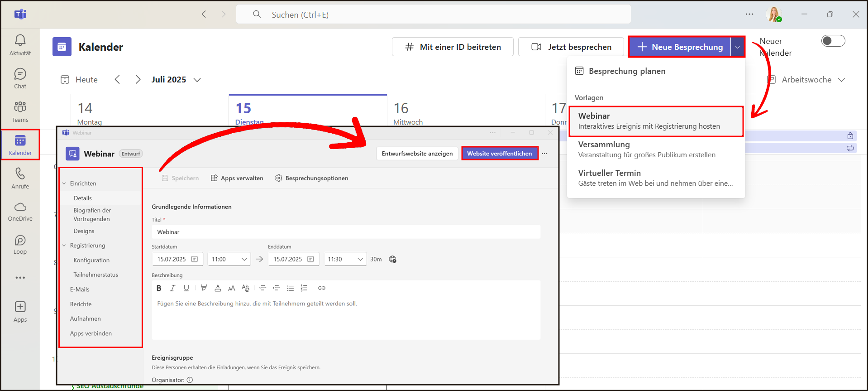
Task: Open Anrufe (calls) in the sidebar
Action: click(x=20, y=179)
